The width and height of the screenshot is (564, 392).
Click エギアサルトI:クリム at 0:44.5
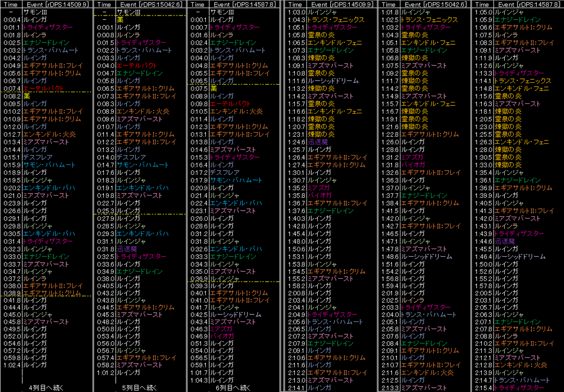(x=145, y=307)
